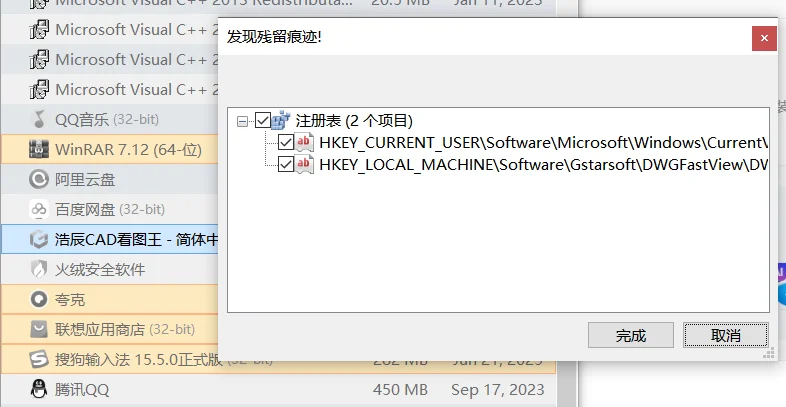
Task: Click the QQ音乐 icon in program list
Action: 39,119
